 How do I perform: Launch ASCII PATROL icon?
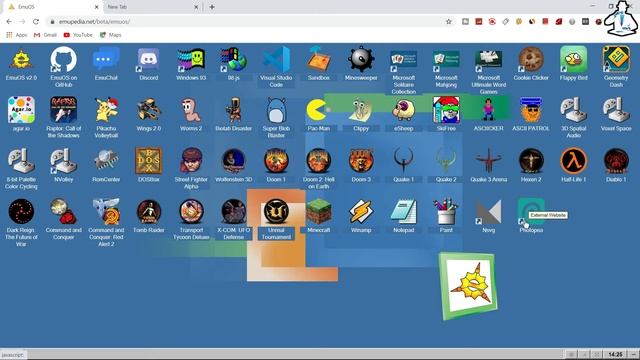coord(531,110)
